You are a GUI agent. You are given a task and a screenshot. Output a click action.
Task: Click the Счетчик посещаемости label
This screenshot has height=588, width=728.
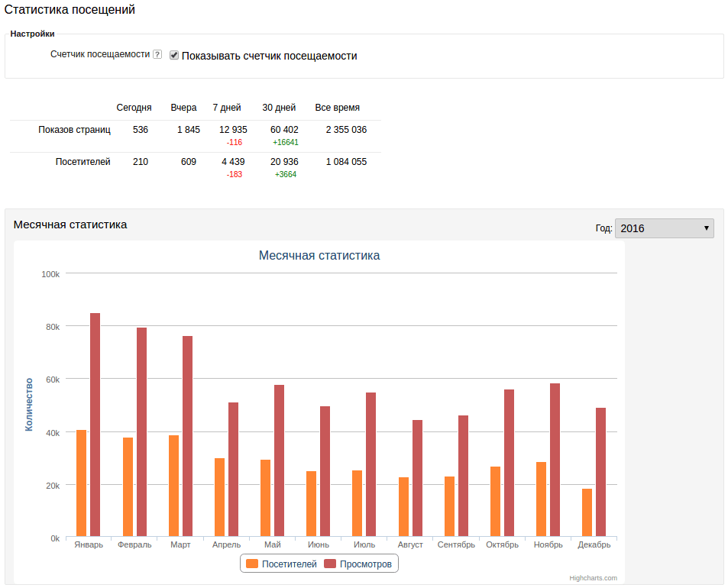click(100, 55)
